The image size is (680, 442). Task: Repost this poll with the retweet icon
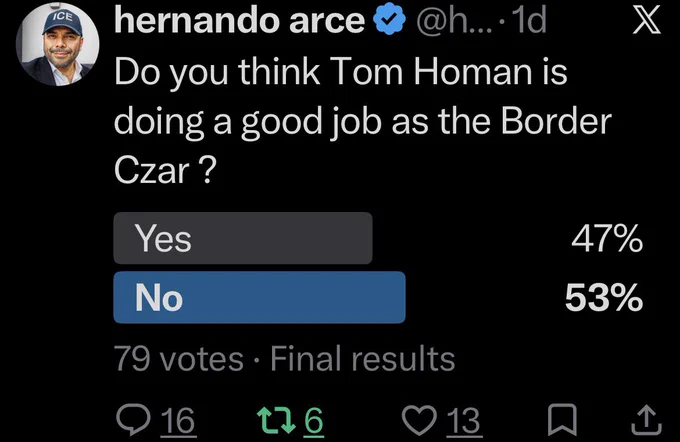pyautogui.click(x=276, y=419)
